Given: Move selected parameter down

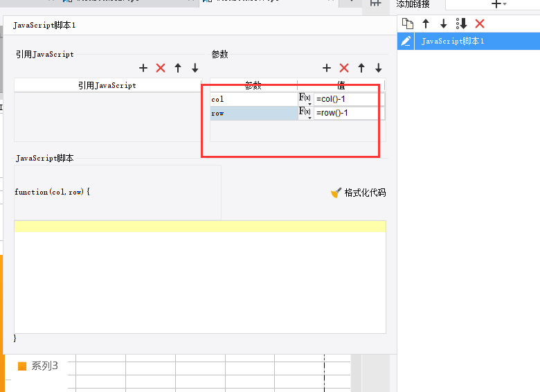Looking at the screenshot, I should [379, 68].
